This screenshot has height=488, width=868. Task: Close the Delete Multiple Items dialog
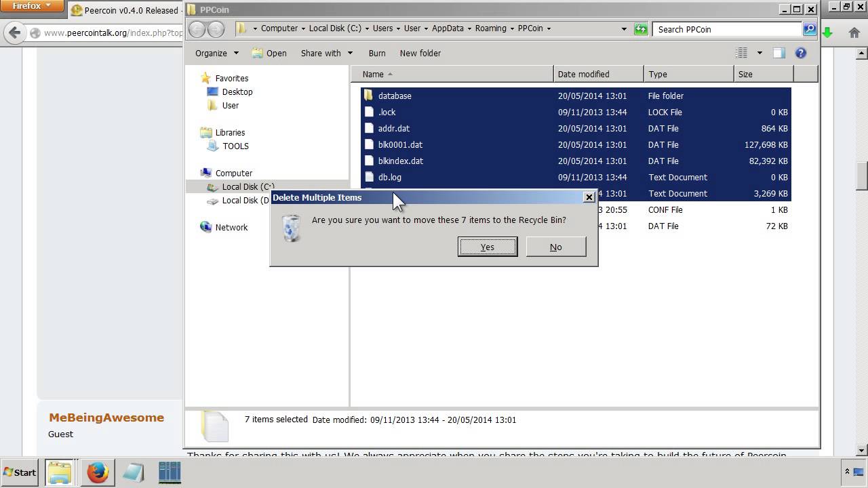[x=589, y=197]
